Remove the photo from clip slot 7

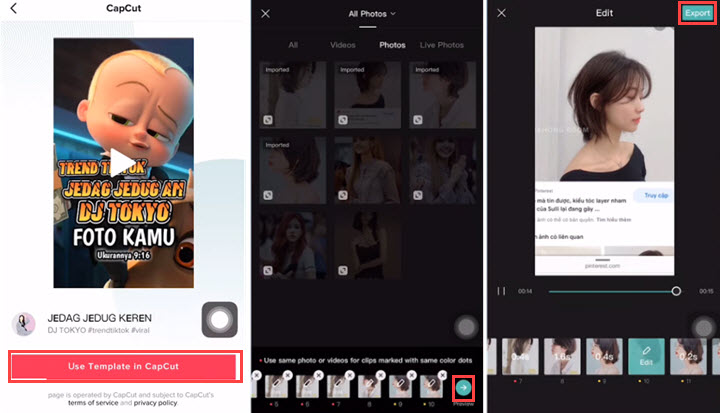pos(349,375)
